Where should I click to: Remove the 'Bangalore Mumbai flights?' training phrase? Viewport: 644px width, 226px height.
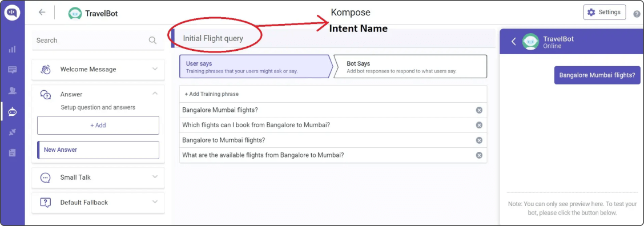tap(479, 110)
